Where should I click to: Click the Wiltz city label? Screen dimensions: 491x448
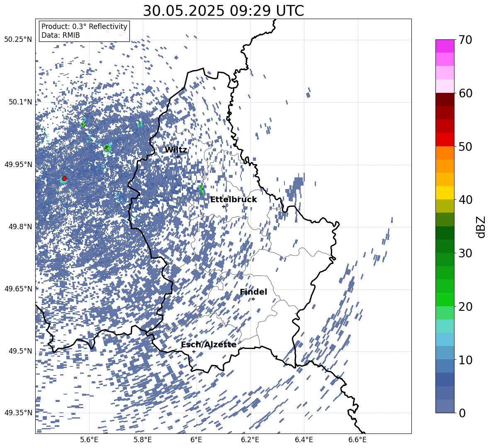(176, 150)
